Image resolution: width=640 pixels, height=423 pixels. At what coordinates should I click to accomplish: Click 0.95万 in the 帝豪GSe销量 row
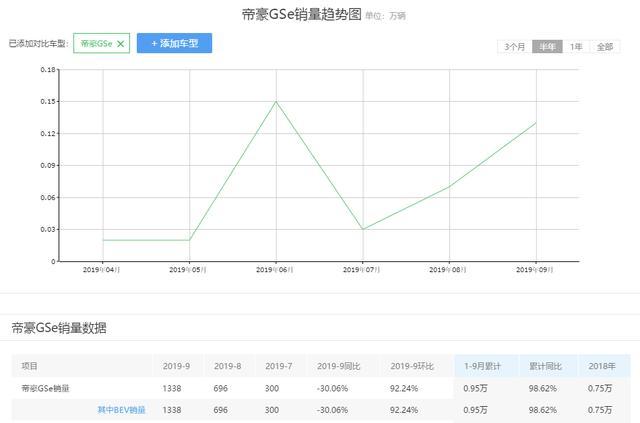click(x=476, y=388)
